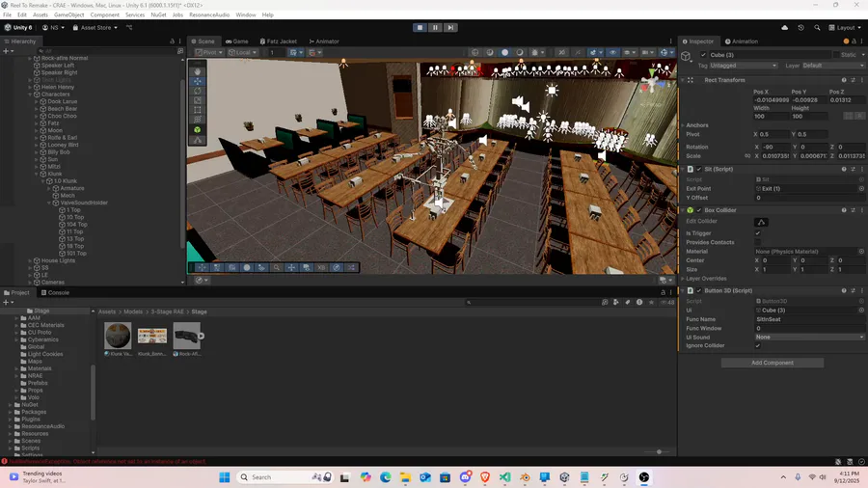Open the Console tab
The height and width of the screenshot is (488, 868).
(55, 292)
